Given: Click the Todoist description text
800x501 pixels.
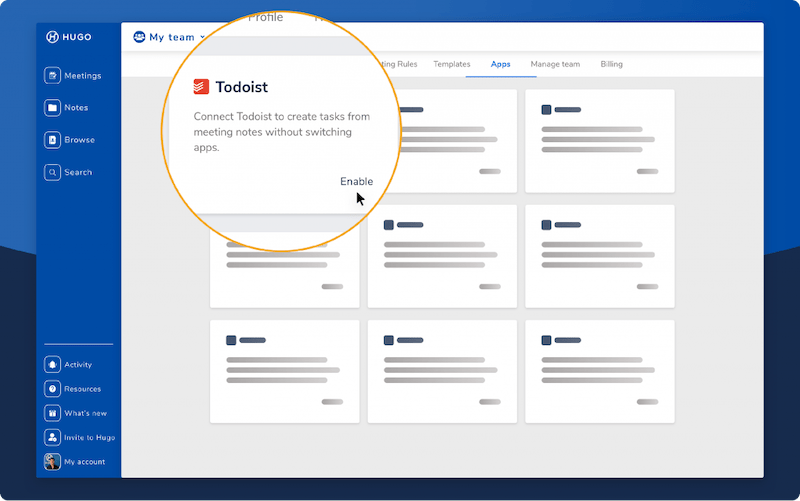Looking at the screenshot, I should click(282, 132).
